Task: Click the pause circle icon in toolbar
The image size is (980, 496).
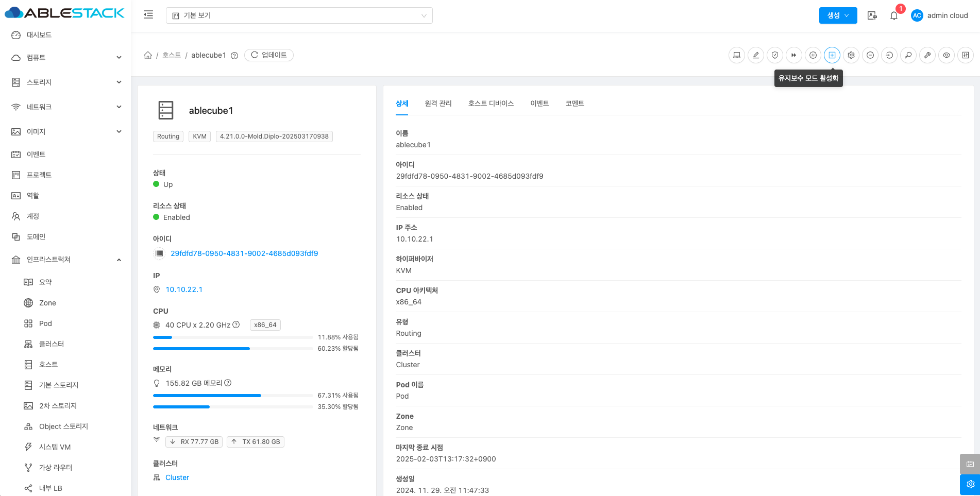Action: (x=813, y=55)
